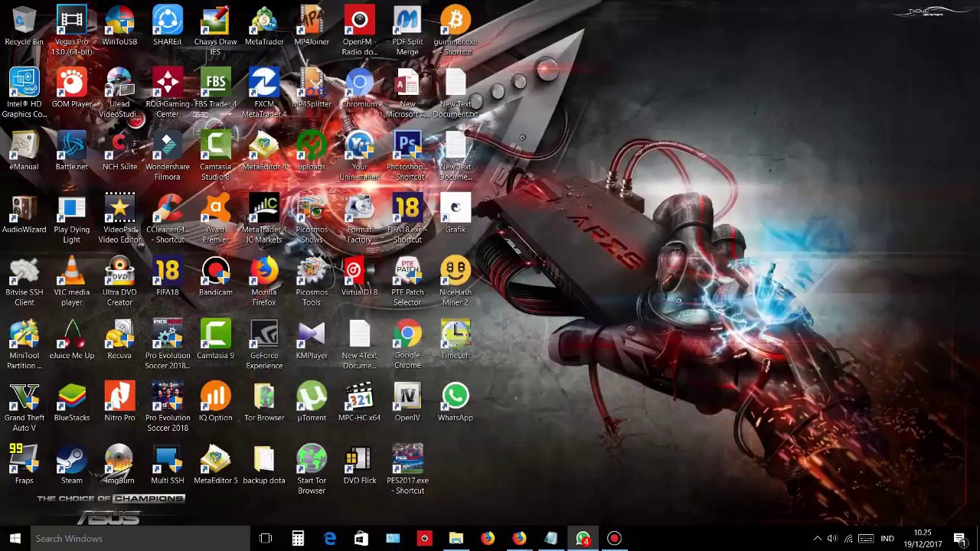Image resolution: width=980 pixels, height=551 pixels.
Task: Change the IND input language
Action: pyautogui.click(x=887, y=538)
